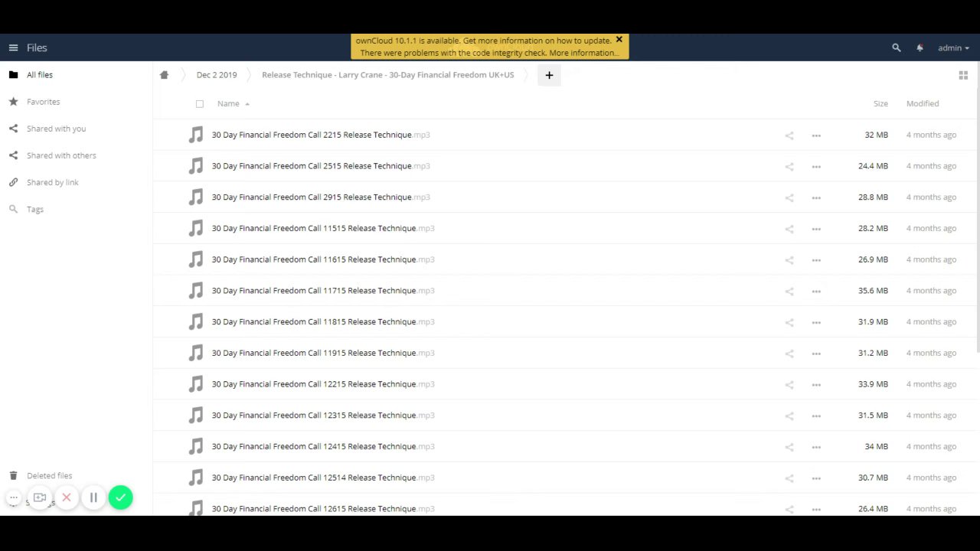This screenshot has width=980, height=551.
Task: Click the search magnifier icon
Action: coord(897,47)
